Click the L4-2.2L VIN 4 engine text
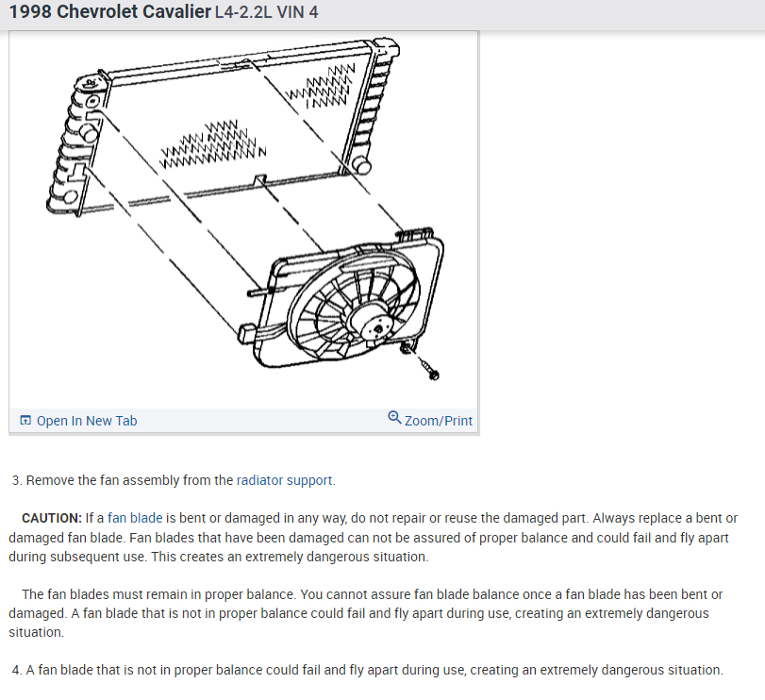Viewport: 765px width, 700px height. [266, 12]
